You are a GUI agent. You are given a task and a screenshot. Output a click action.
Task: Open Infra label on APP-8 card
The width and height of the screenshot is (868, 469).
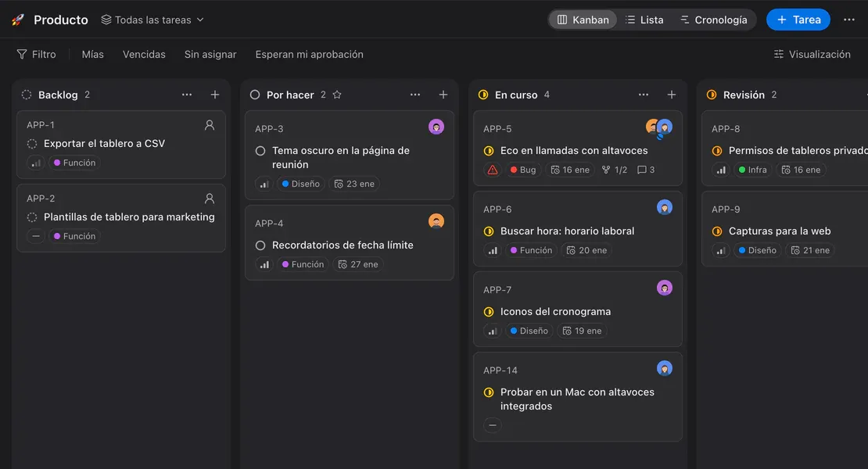[753, 170]
